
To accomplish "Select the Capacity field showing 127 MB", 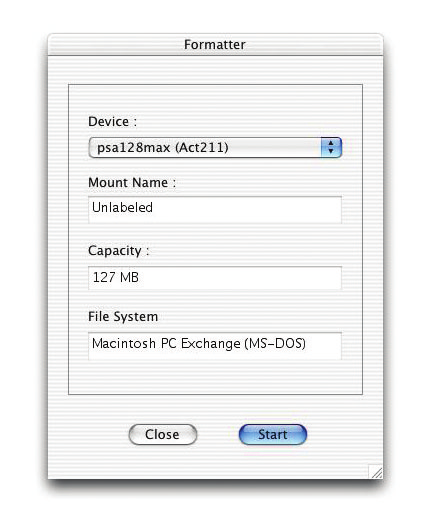I will pyautogui.click(x=215, y=278).
